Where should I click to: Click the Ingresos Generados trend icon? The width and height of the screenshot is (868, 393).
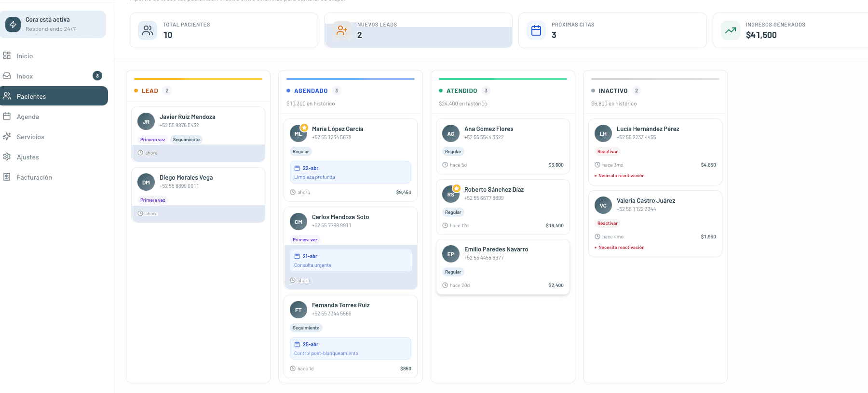(x=731, y=30)
